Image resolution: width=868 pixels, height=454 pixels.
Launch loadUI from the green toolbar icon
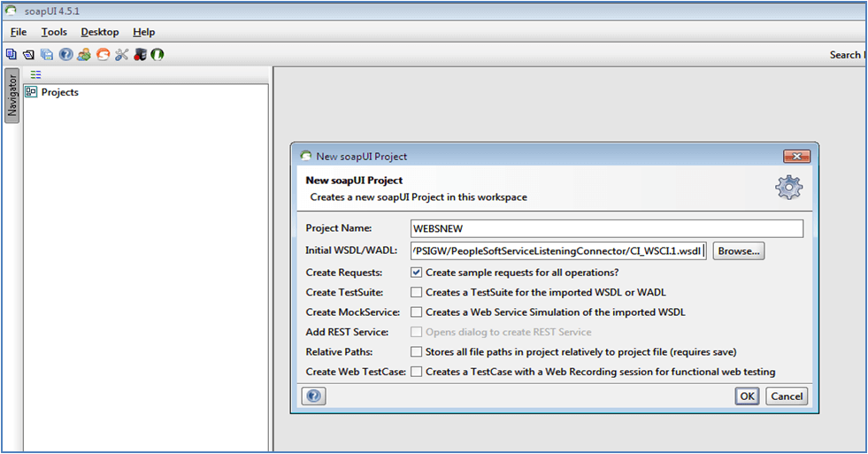click(157, 54)
